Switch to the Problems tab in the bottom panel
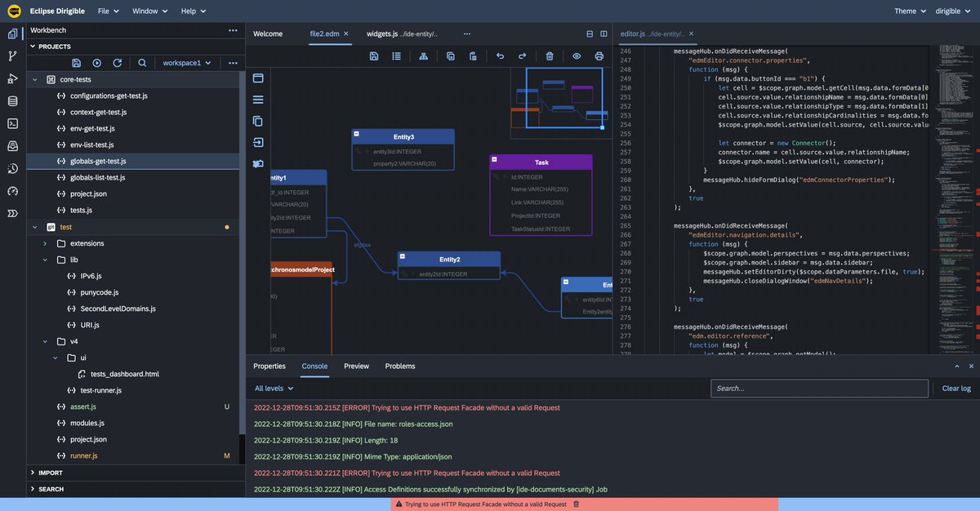 tap(400, 367)
